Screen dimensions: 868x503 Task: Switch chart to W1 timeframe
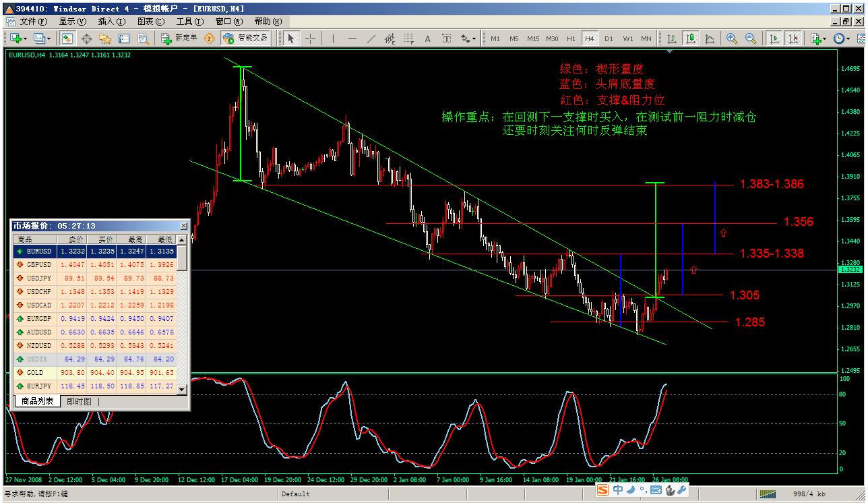(x=627, y=38)
